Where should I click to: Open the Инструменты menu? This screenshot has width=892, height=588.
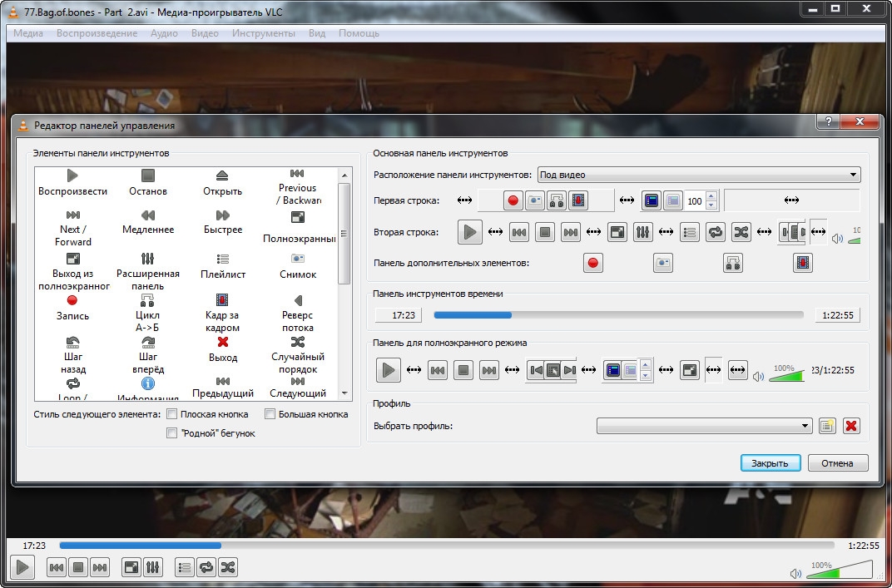pos(263,33)
